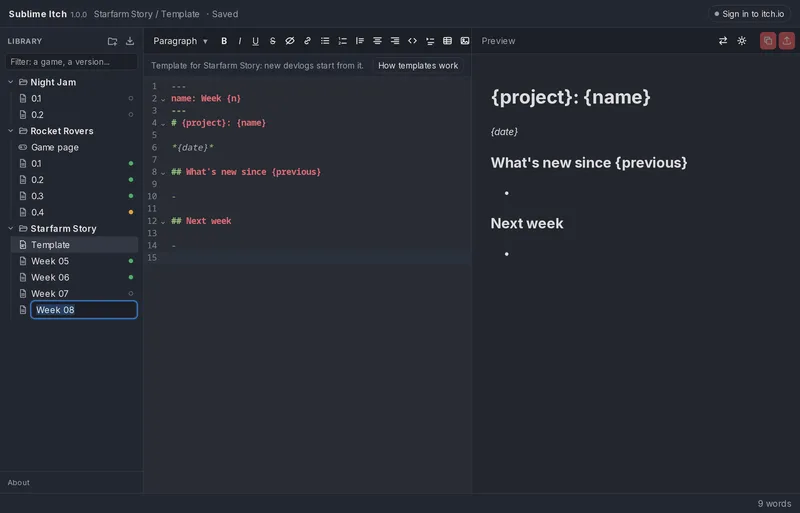Apply italic formatting

[x=239, y=41]
